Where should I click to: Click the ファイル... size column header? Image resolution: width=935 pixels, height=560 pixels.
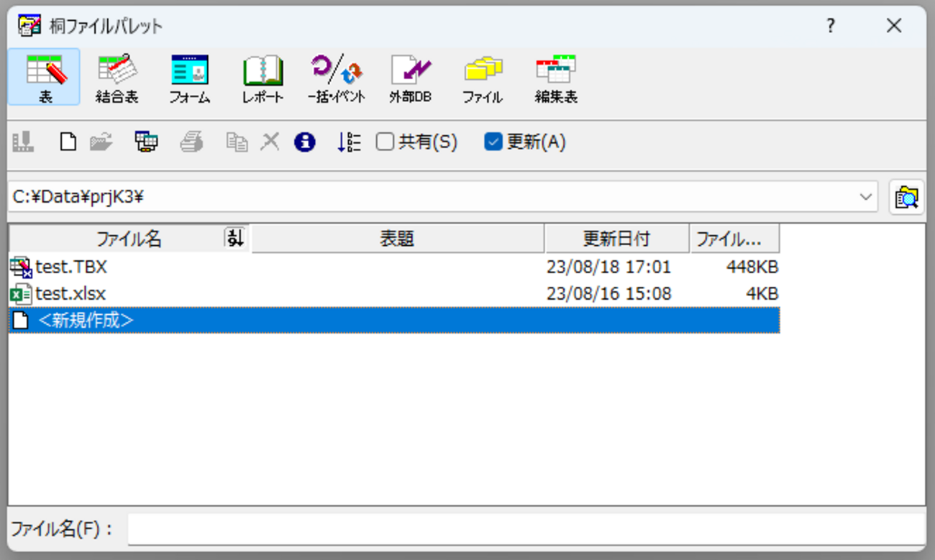(735, 239)
